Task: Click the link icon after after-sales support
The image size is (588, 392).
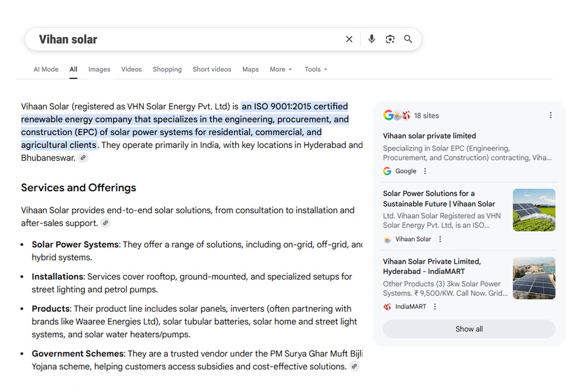Action: [x=105, y=223]
